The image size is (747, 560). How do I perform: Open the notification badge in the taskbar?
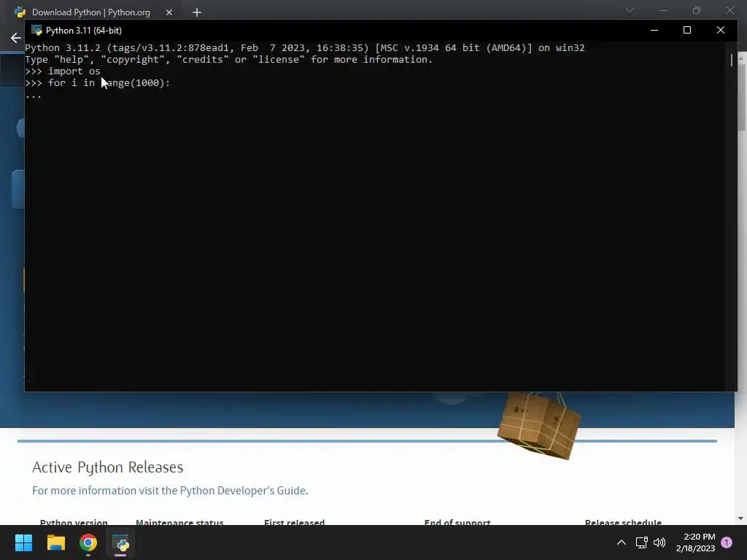[727, 542]
